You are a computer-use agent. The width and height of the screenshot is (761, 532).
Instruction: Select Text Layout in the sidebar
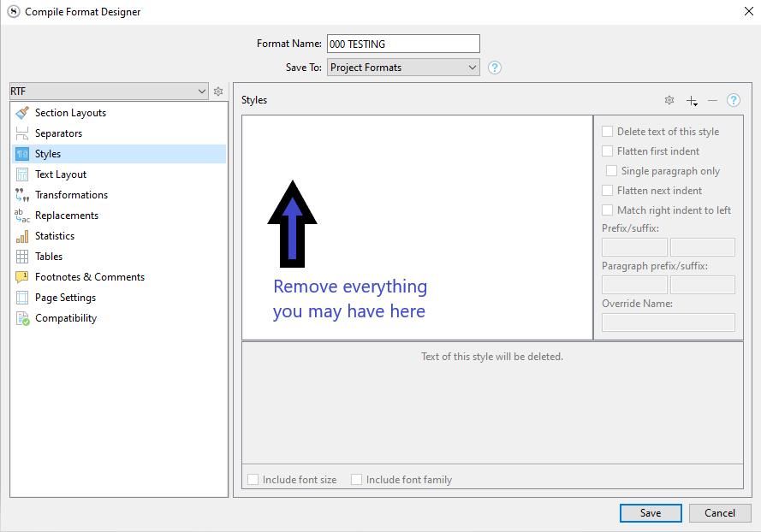click(x=61, y=174)
